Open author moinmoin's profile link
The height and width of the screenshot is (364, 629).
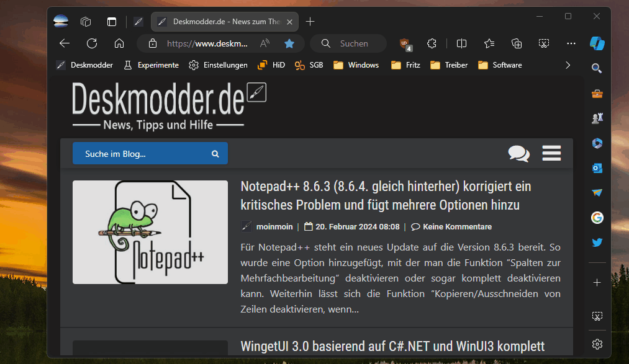(x=274, y=227)
